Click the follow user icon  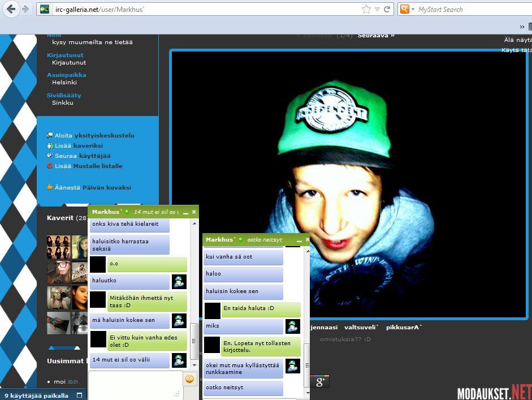[50, 155]
